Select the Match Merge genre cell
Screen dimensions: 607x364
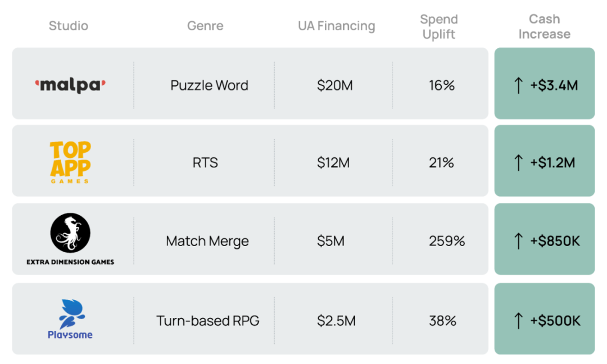pyautogui.click(x=207, y=241)
